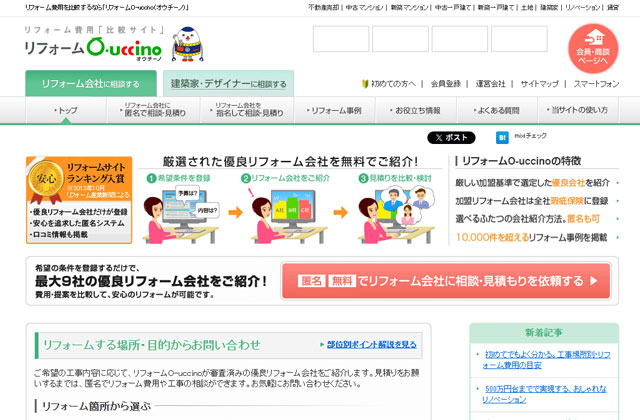Click the first empty banner box in header

(341, 39)
